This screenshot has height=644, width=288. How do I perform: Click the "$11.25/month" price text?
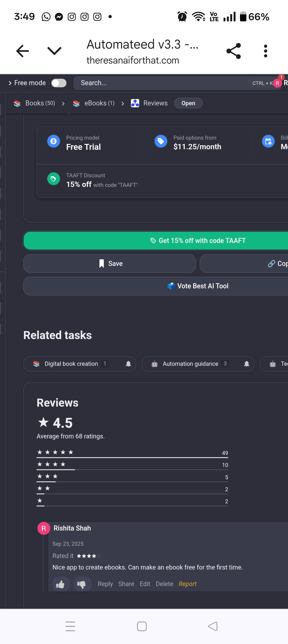click(197, 147)
